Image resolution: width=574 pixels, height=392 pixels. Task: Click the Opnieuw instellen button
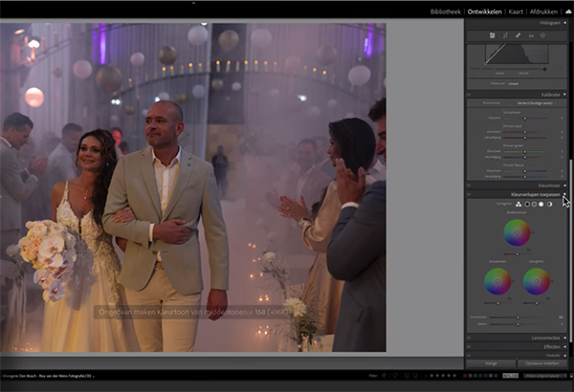pyautogui.click(x=542, y=363)
